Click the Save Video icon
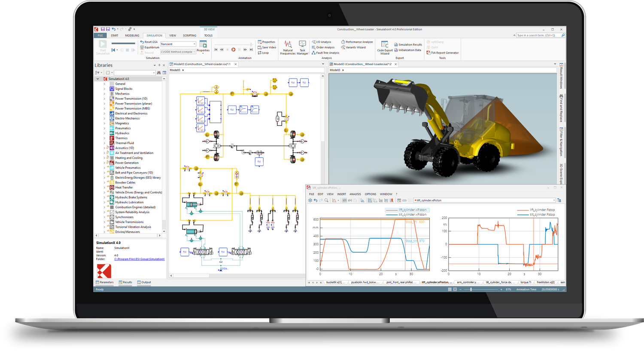This screenshot has width=644, height=351. tap(260, 47)
